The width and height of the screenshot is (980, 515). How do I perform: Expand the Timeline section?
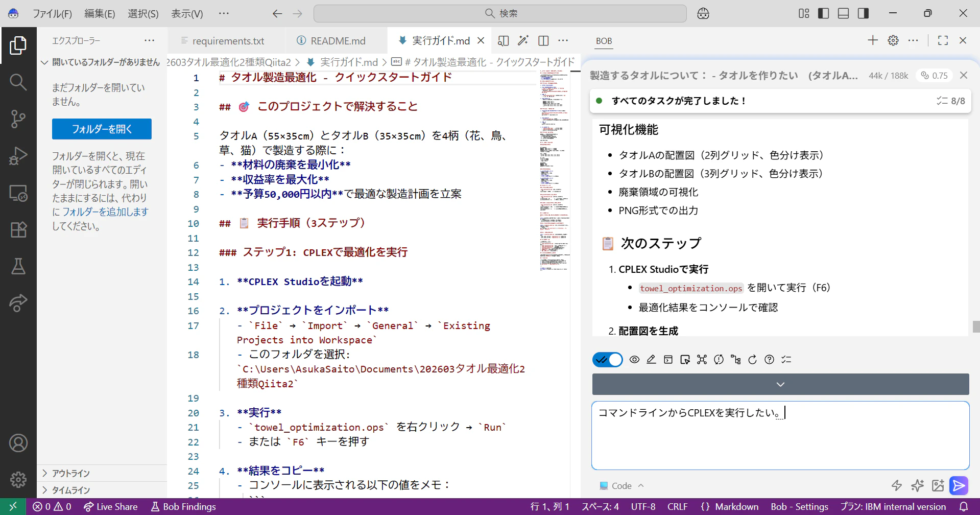102,490
